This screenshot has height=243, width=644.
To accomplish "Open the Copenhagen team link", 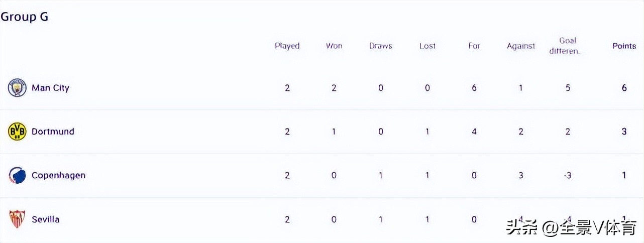I will point(58,175).
